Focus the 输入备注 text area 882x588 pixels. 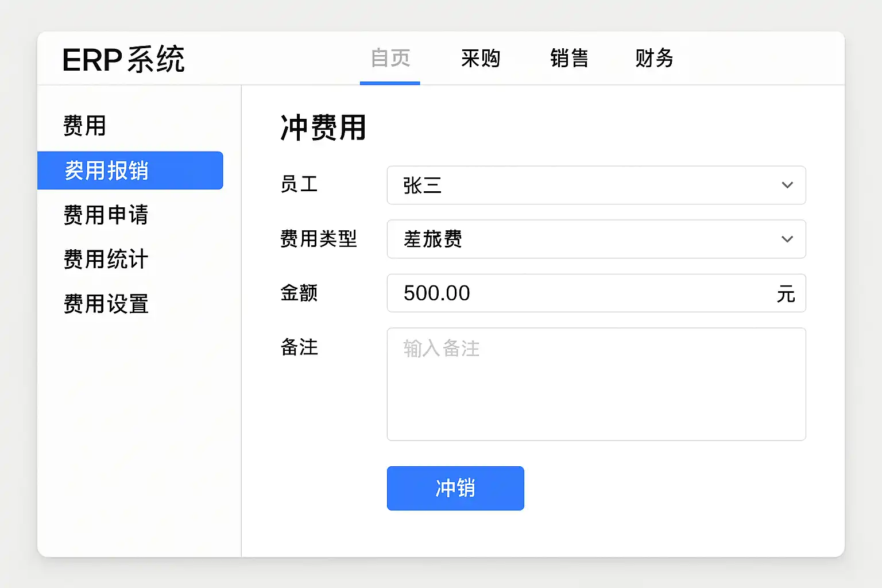coord(596,384)
